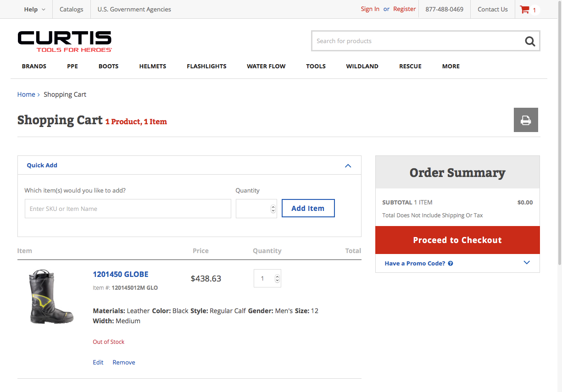
Task: Click the promo code help question icon
Action: point(451,264)
